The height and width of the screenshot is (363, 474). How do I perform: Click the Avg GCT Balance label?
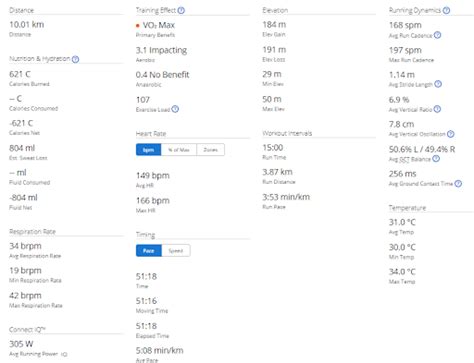click(410, 159)
